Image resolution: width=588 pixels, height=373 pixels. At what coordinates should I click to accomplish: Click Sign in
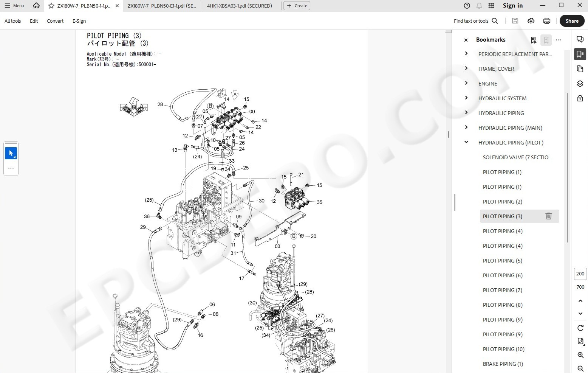[513, 6]
